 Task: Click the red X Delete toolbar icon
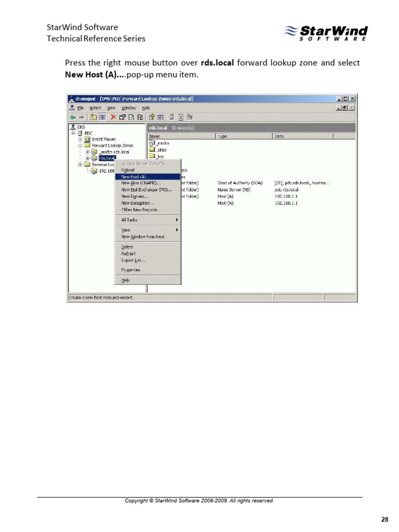(113, 117)
